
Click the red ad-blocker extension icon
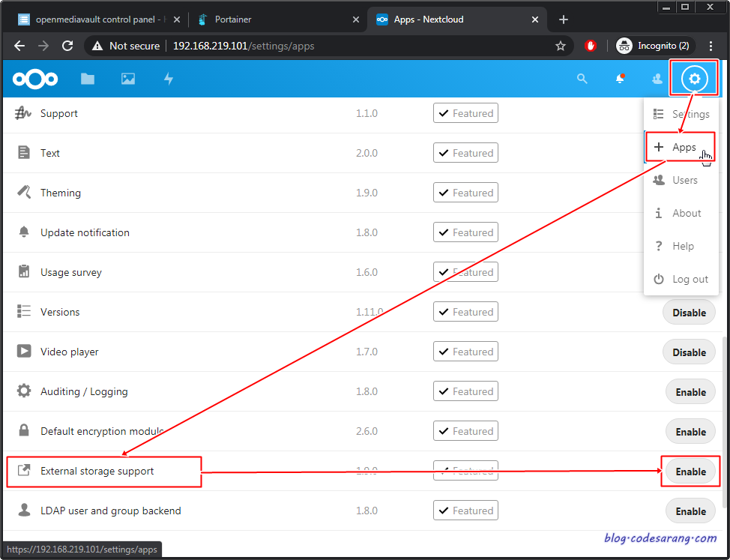pyautogui.click(x=591, y=46)
